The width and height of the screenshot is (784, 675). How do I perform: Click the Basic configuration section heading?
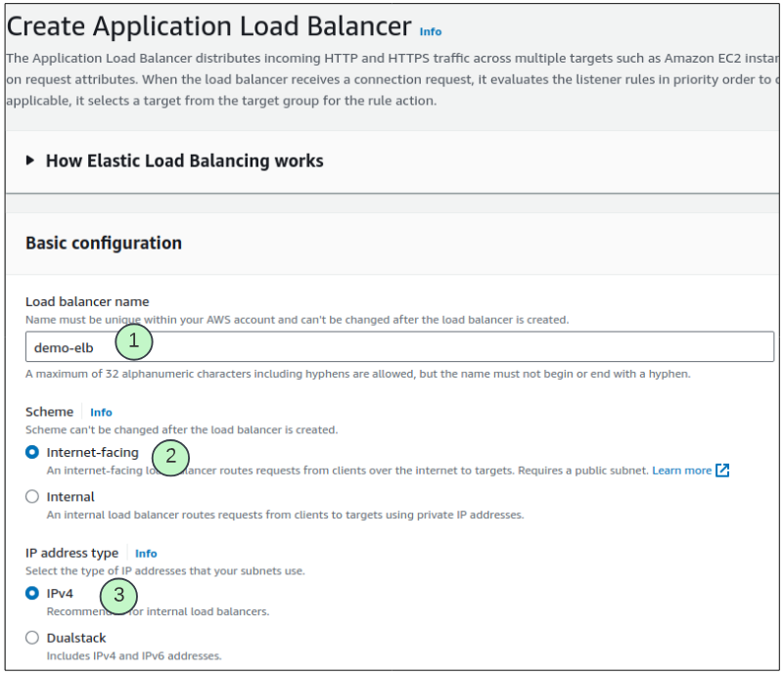coord(104,243)
